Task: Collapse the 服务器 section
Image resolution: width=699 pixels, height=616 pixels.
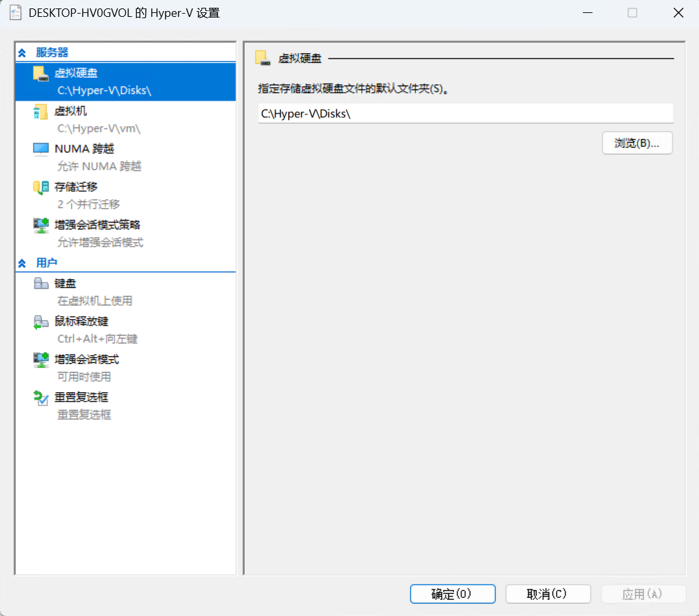Action: 20,52
